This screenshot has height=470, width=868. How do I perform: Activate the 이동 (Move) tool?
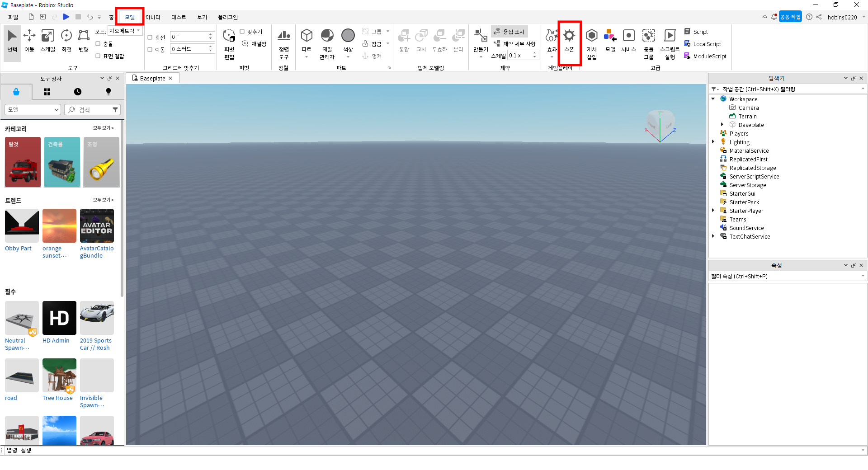[29, 41]
